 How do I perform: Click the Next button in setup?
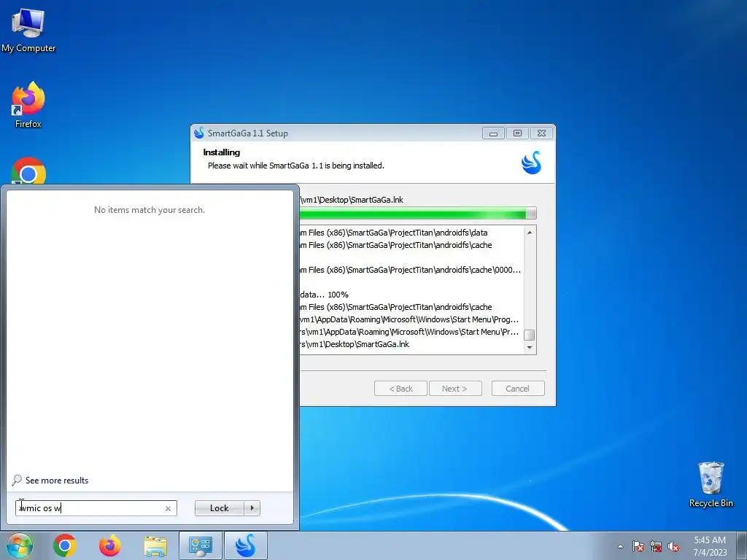pyautogui.click(x=455, y=389)
